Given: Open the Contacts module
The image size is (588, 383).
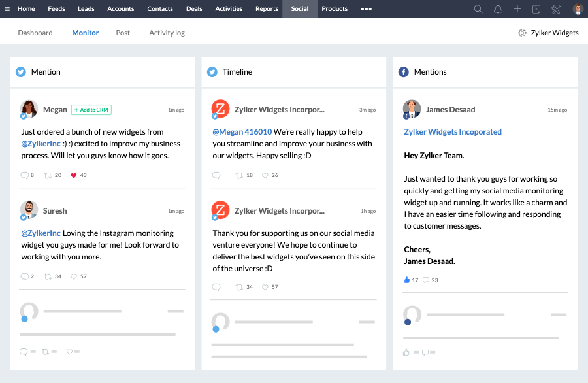Looking at the screenshot, I should click(160, 8).
